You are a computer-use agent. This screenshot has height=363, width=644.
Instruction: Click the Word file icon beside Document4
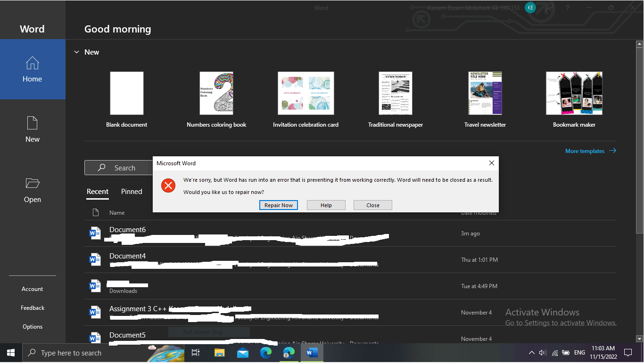(95, 259)
